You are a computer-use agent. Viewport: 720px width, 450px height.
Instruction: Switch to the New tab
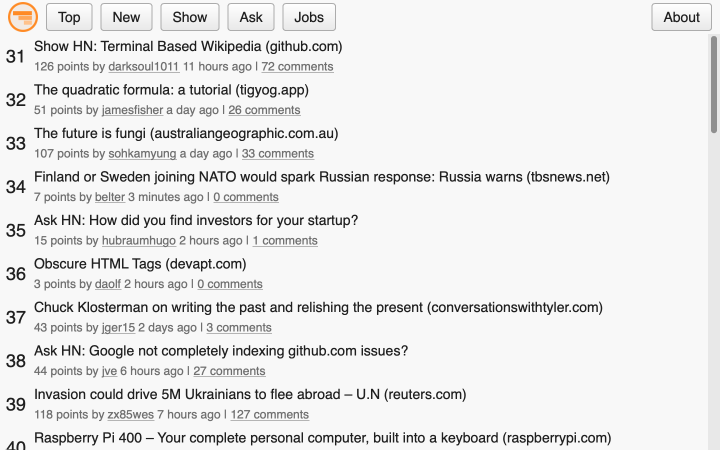click(126, 17)
